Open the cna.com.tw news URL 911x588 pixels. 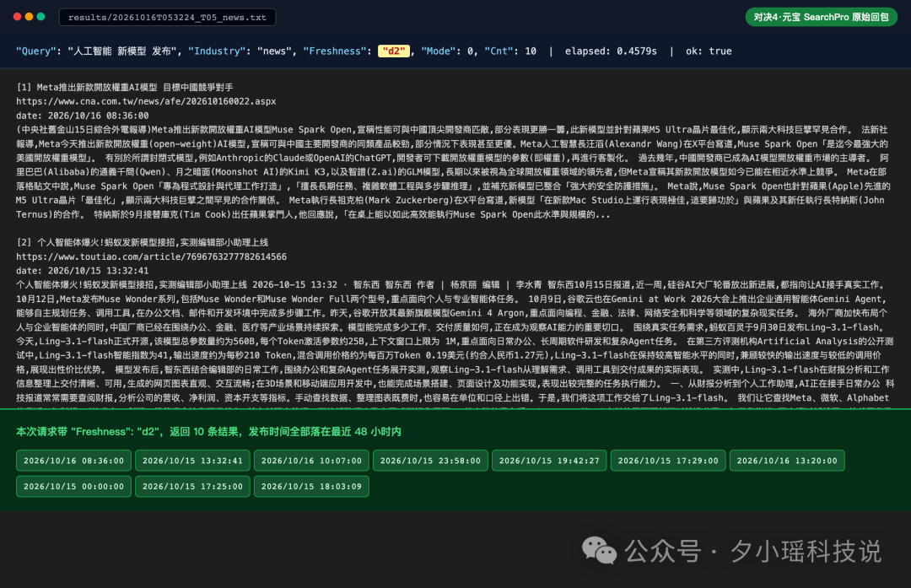click(x=146, y=101)
